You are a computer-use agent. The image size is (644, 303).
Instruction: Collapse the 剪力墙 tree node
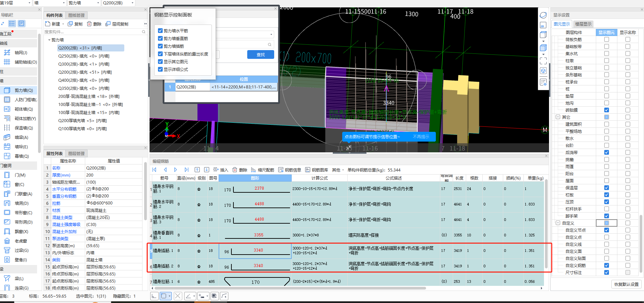click(x=49, y=40)
